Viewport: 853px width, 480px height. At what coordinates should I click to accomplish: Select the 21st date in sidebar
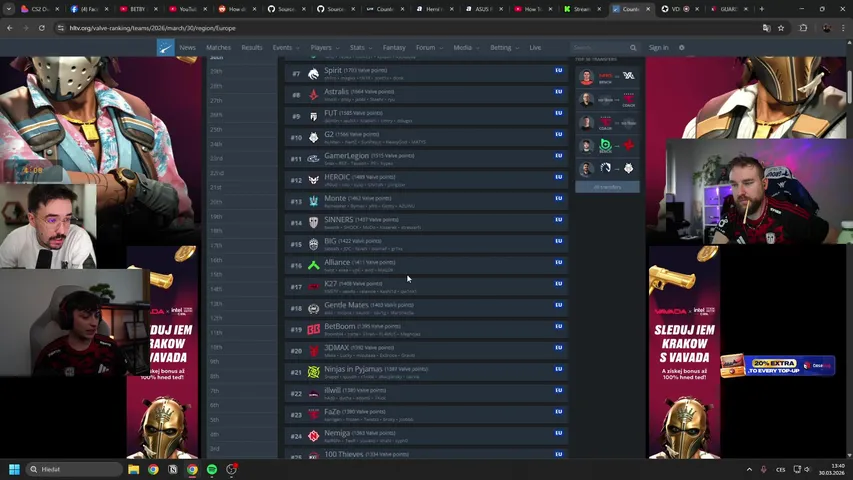click(x=216, y=187)
